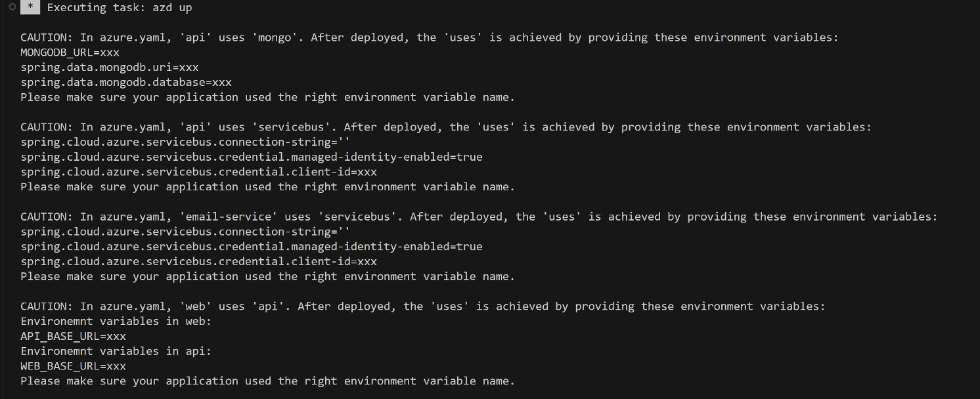Image resolution: width=980 pixels, height=399 pixels.
Task: Click the CAUTION line mentioning 'email-service'
Action: [x=479, y=217]
